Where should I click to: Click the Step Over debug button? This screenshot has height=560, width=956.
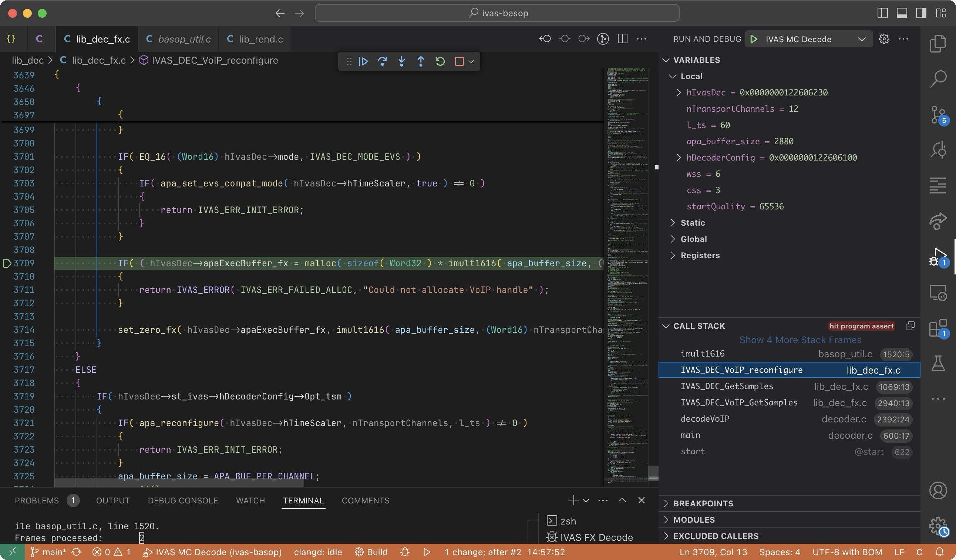point(383,61)
